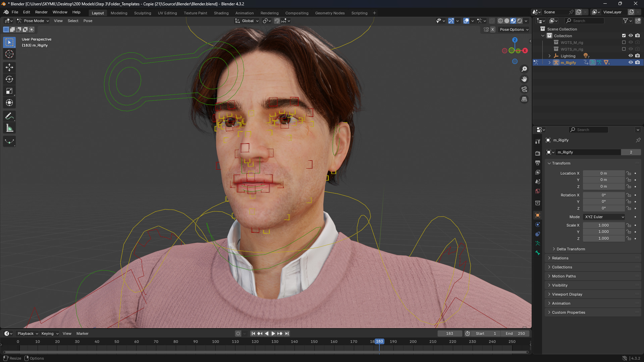The image size is (644, 362).
Task: Click the Cursor tool icon
Action: click(x=9, y=54)
